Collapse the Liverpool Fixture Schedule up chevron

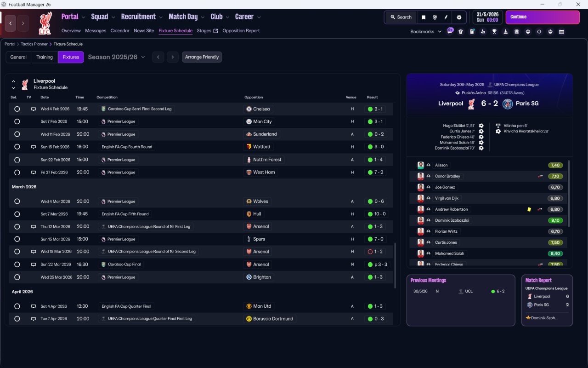[x=13, y=81]
